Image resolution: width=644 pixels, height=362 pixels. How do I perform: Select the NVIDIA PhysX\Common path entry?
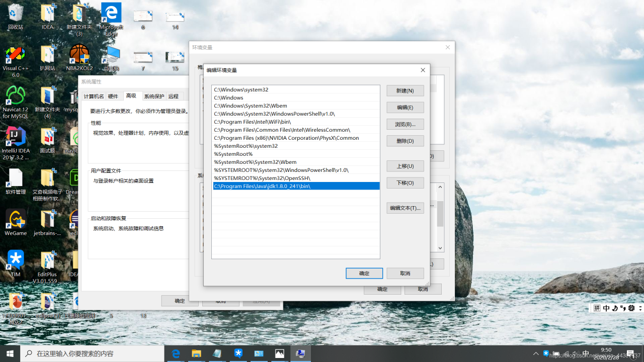[x=296, y=138]
